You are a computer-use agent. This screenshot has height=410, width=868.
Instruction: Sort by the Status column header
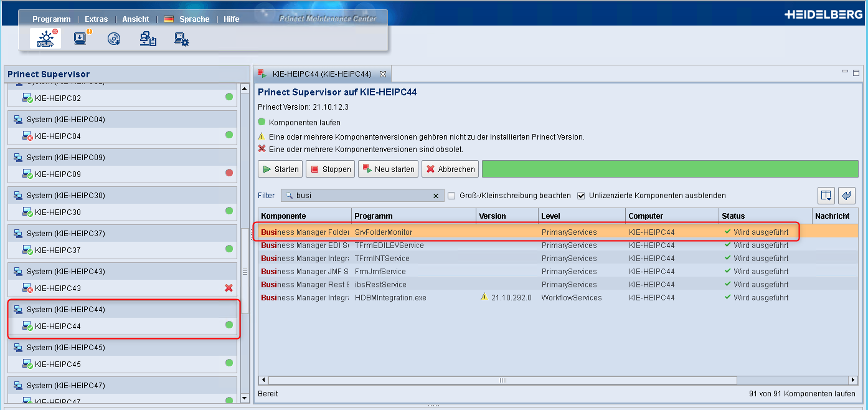tap(766, 216)
